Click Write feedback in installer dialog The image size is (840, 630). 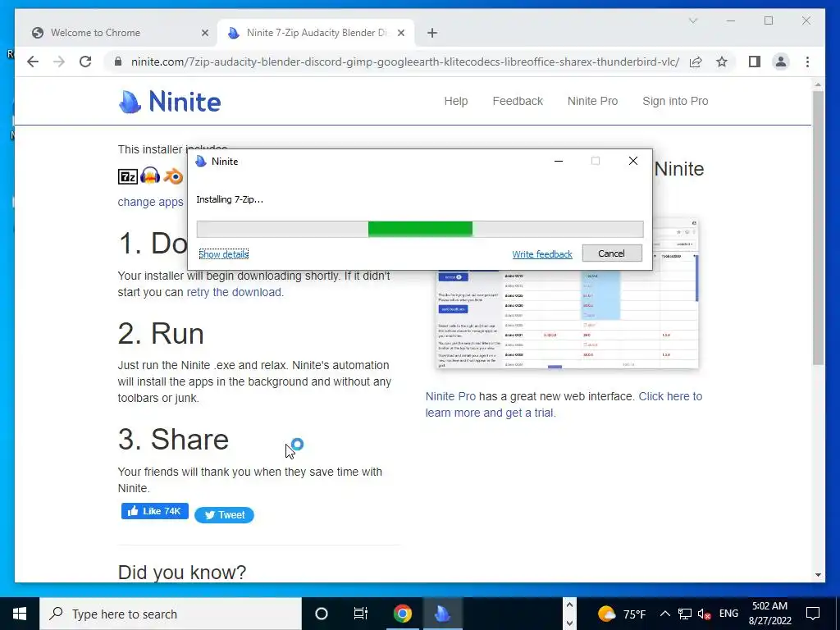coord(542,254)
